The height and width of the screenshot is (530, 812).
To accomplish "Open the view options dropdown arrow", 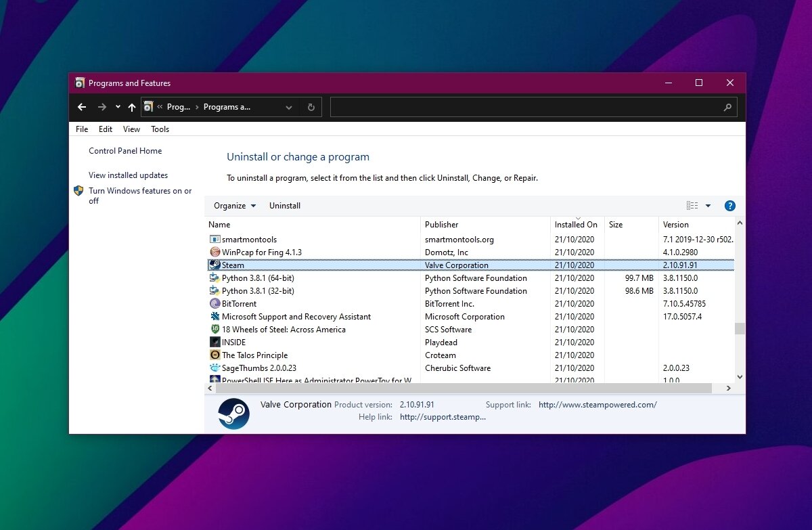I will [708, 206].
